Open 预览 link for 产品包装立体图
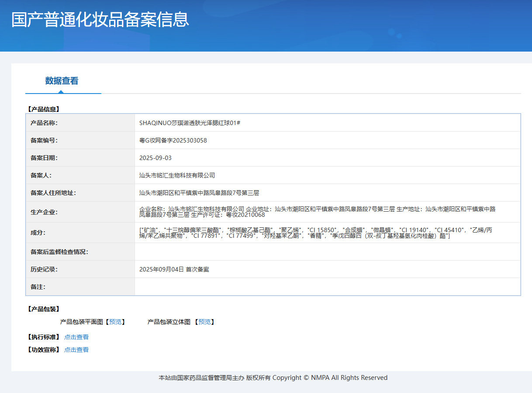532x393 pixels. coord(204,322)
